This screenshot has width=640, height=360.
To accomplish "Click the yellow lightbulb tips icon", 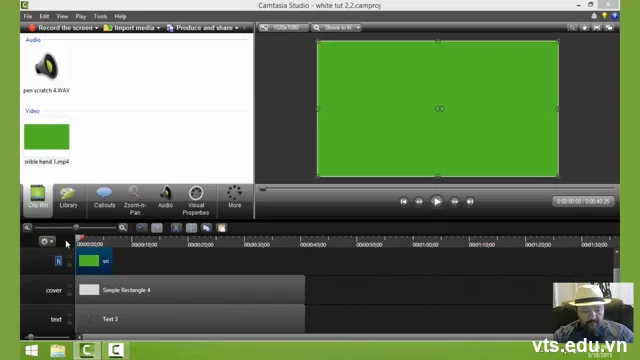I will (604, 16).
